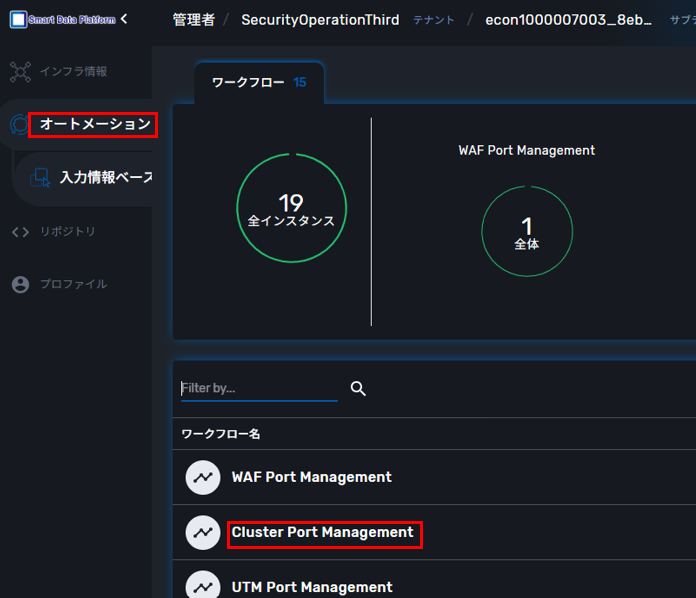Click the WAF Port Management 1 全体 circle
696x598 pixels.
tap(527, 231)
